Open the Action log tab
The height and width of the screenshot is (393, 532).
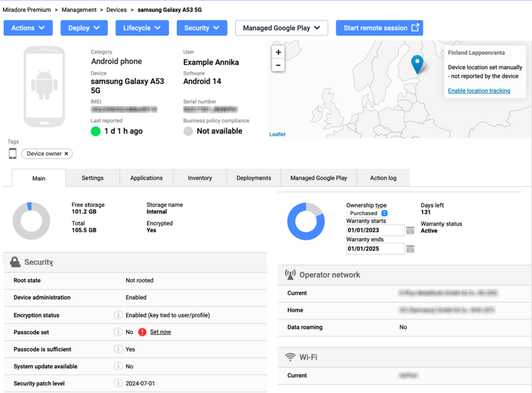(x=383, y=178)
